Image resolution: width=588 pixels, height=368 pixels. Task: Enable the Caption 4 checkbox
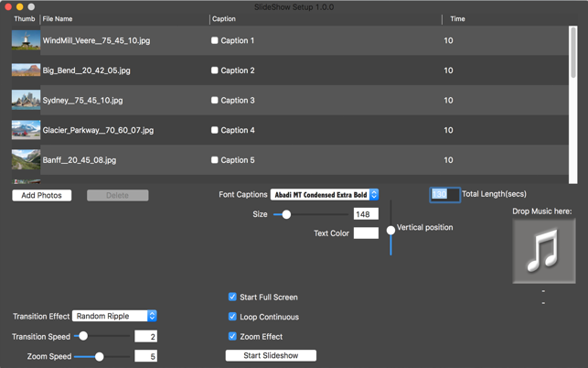215,130
